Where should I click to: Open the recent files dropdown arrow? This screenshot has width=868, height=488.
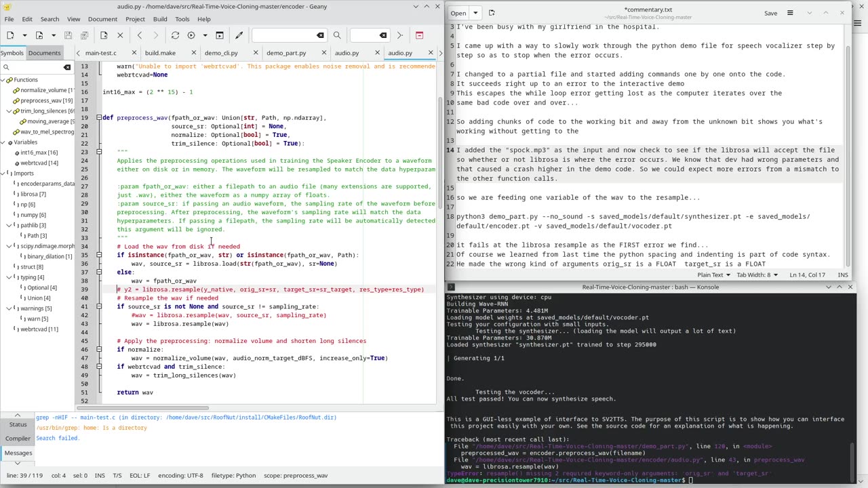click(54, 35)
